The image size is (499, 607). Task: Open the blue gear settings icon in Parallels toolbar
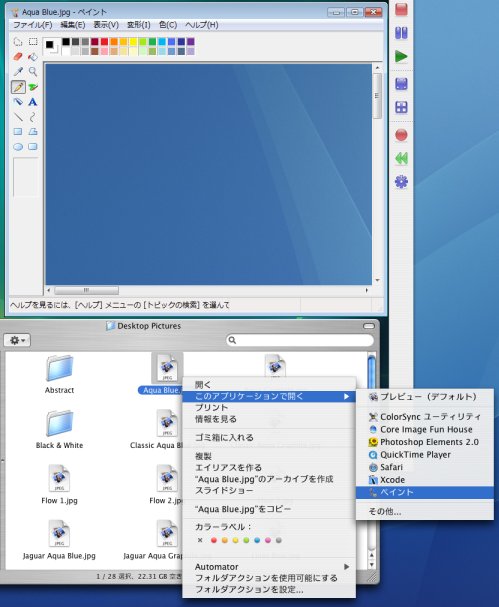pos(401,182)
